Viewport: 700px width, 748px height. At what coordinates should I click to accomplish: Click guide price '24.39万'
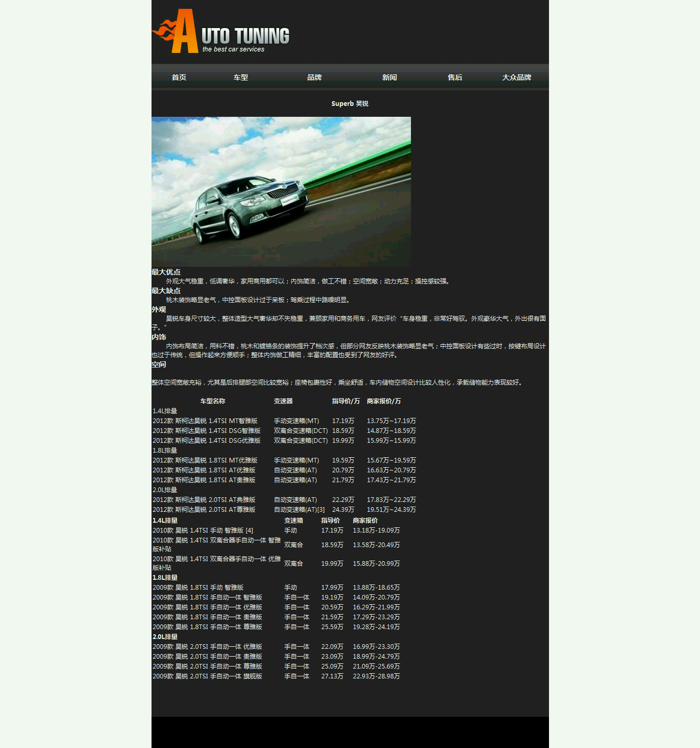[x=343, y=510]
